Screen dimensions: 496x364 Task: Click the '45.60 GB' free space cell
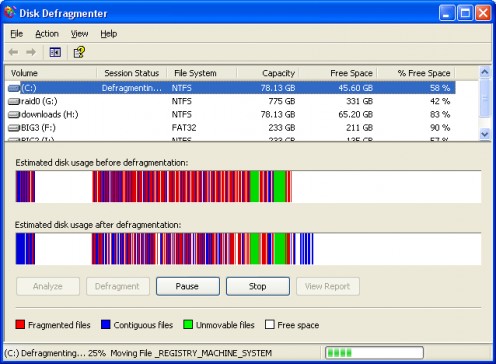tap(355, 88)
